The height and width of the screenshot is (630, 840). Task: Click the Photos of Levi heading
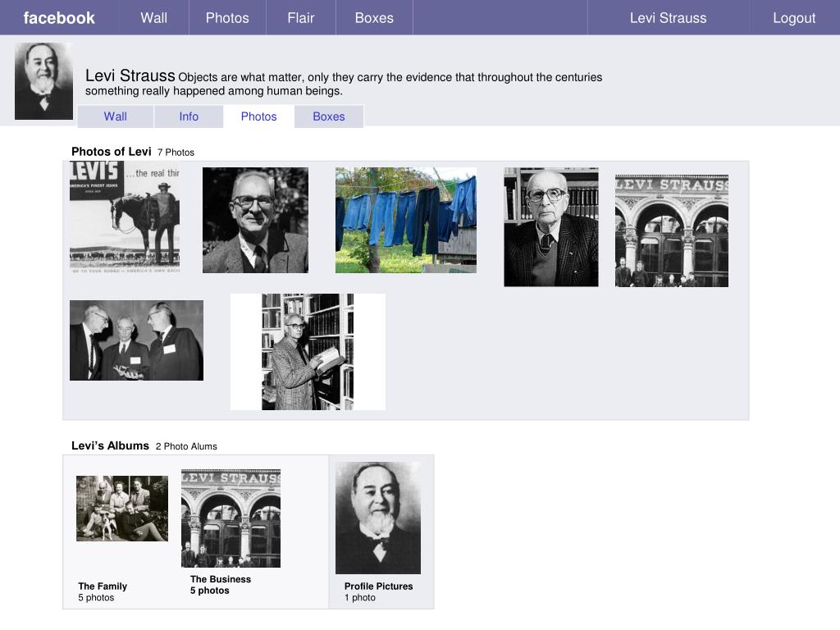(x=112, y=152)
